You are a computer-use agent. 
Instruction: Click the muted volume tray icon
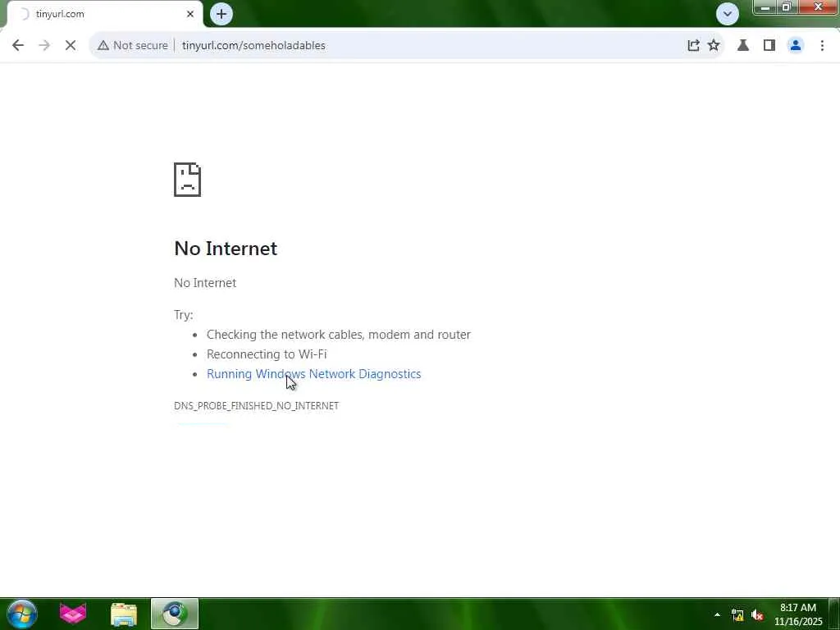(757, 615)
